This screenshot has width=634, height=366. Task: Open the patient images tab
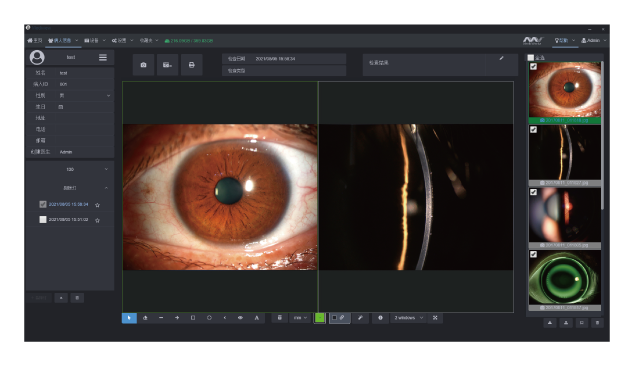point(59,40)
